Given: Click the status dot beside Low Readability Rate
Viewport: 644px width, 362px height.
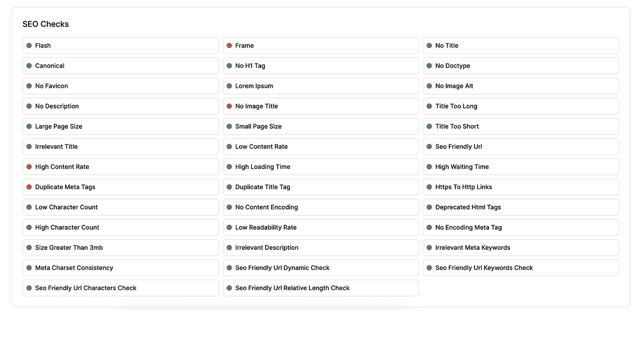Looking at the screenshot, I should tap(229, 227).
